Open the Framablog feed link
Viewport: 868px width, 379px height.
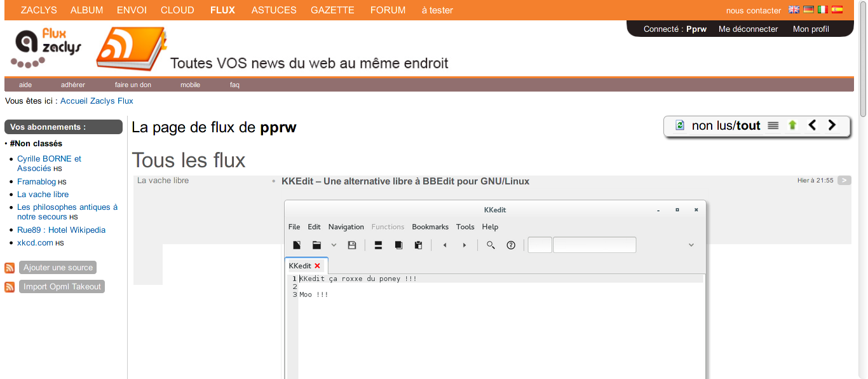(36, 182)
